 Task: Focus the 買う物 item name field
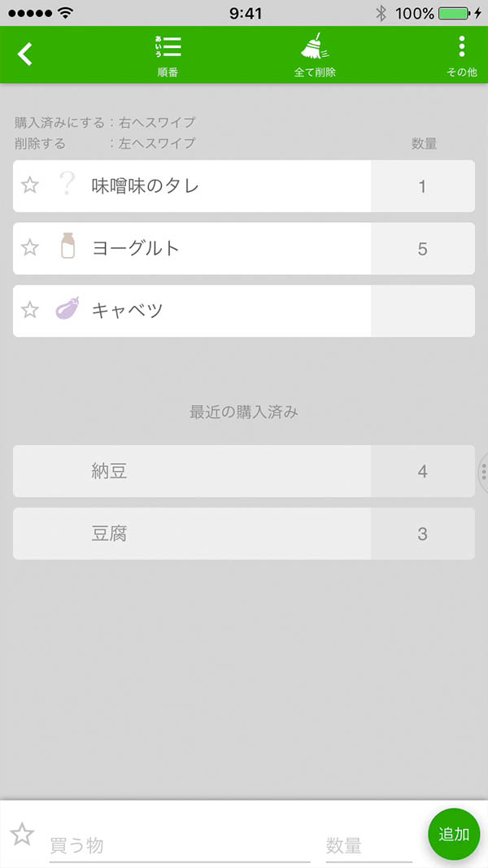(179, 845)
